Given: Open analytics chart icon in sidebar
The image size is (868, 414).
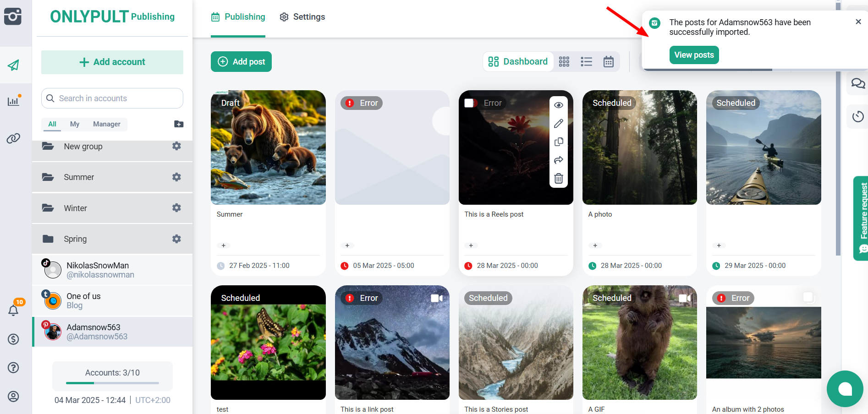Looking at the screenshot, I should tap(13, 101).
